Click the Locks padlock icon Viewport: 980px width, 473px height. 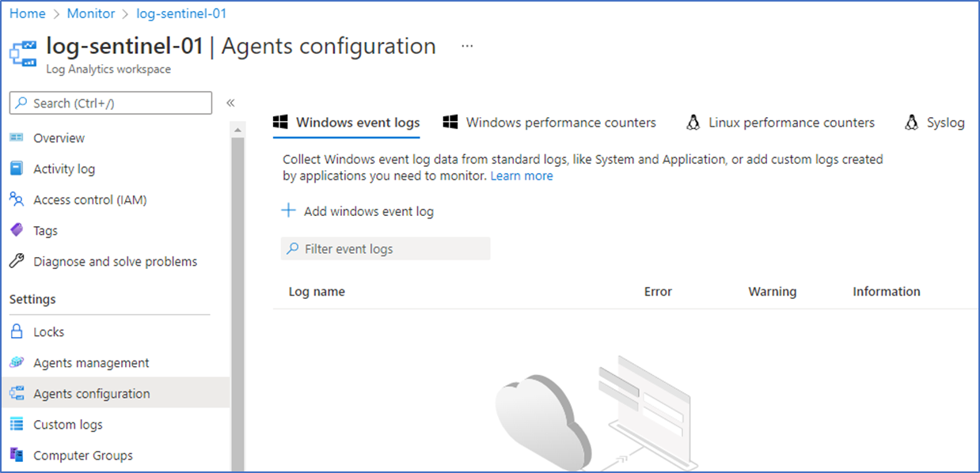click(x=17, y=331)
